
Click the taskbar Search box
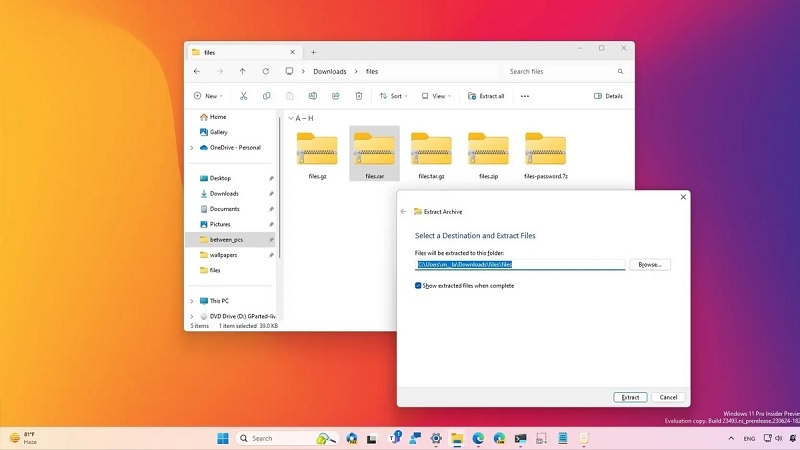(x=287, y=438)
